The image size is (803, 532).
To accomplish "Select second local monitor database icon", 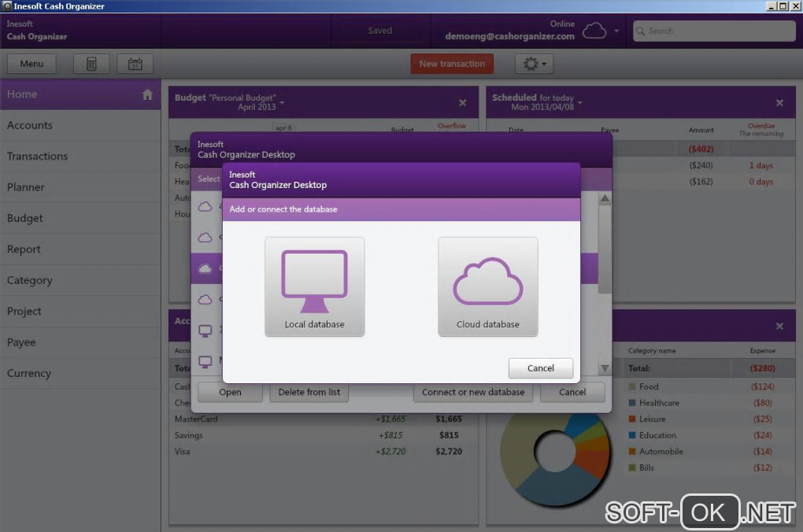I will pyautogui.click(x=205, y=362).
